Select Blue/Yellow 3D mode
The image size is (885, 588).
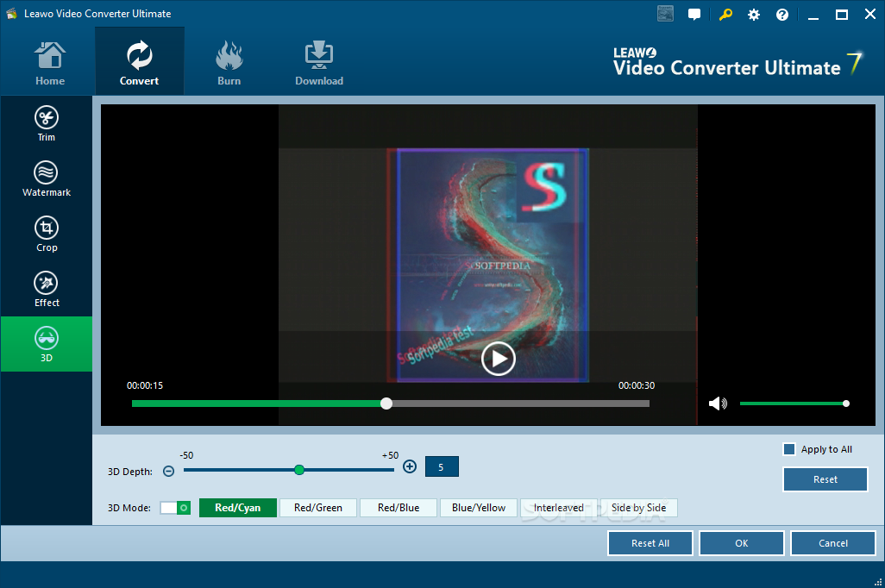pyautogui.click(x=479, y=508)
